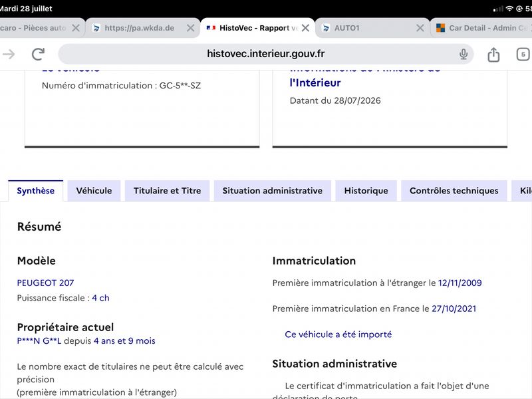Screen dimensions: 532x399
Task: Close the HistoVec - Rapport tab
Action: 305,28
